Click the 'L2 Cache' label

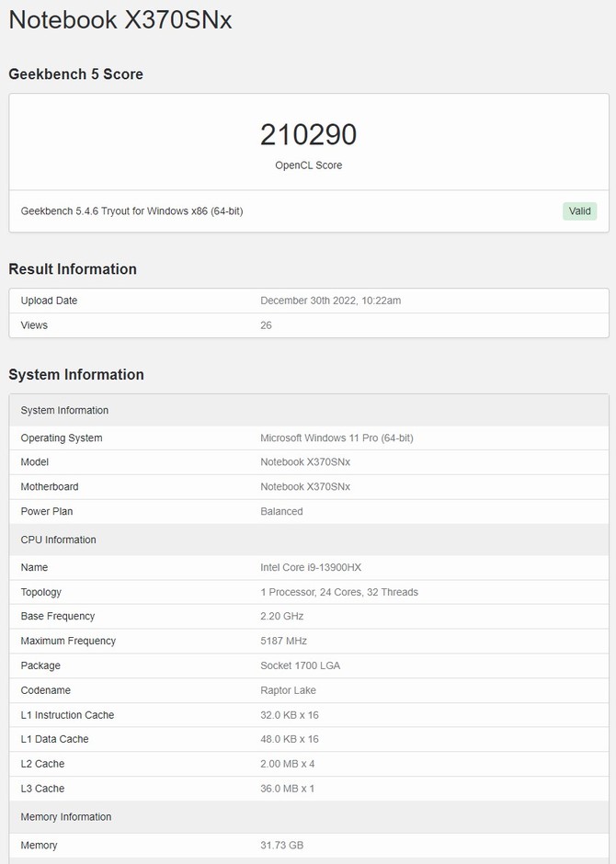tap(42, 764)
